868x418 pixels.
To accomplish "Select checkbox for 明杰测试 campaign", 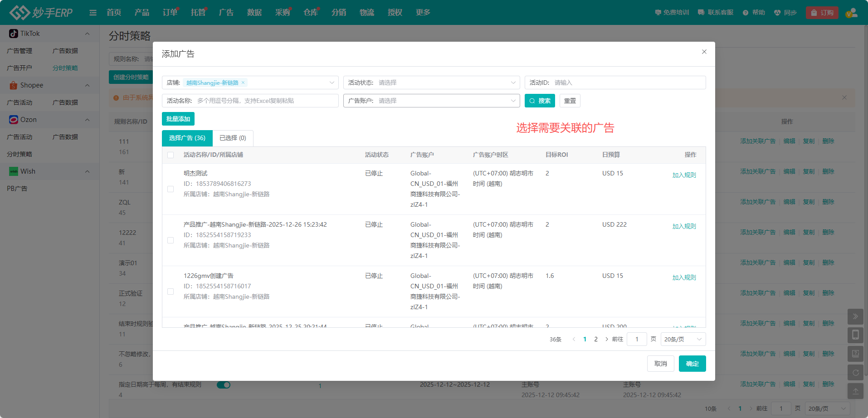I will pyautogui.click(x=171, y=189).
